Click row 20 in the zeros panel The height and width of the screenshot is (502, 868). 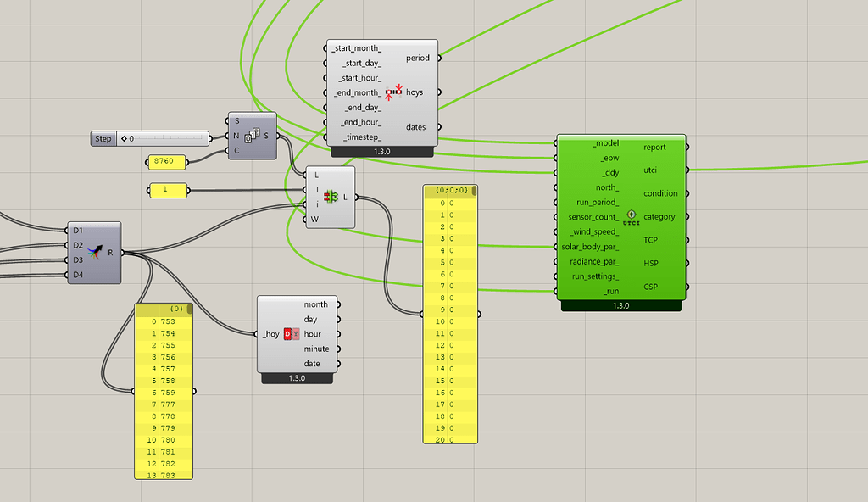[x=450, y=440]
